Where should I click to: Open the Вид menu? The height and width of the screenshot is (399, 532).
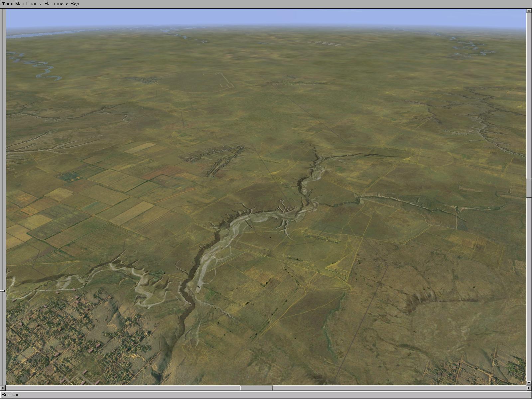click(75, 4)
